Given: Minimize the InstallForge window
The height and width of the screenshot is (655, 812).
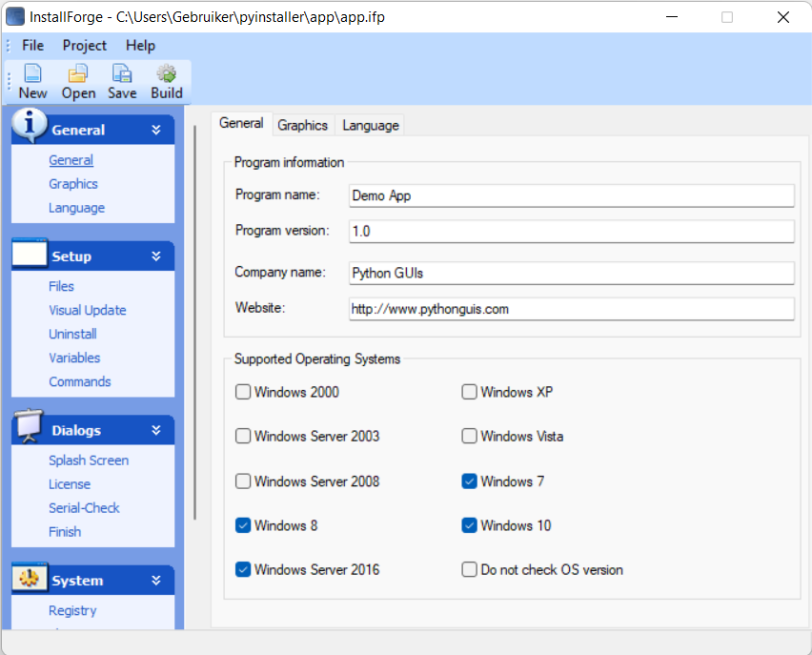Looking at the screenshot, I should (x=672, y=17).
